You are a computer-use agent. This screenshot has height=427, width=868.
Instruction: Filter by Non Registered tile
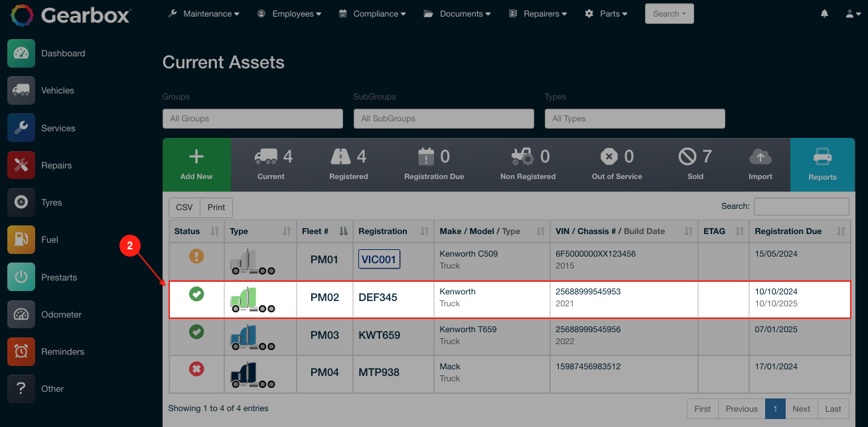point(528,164)
